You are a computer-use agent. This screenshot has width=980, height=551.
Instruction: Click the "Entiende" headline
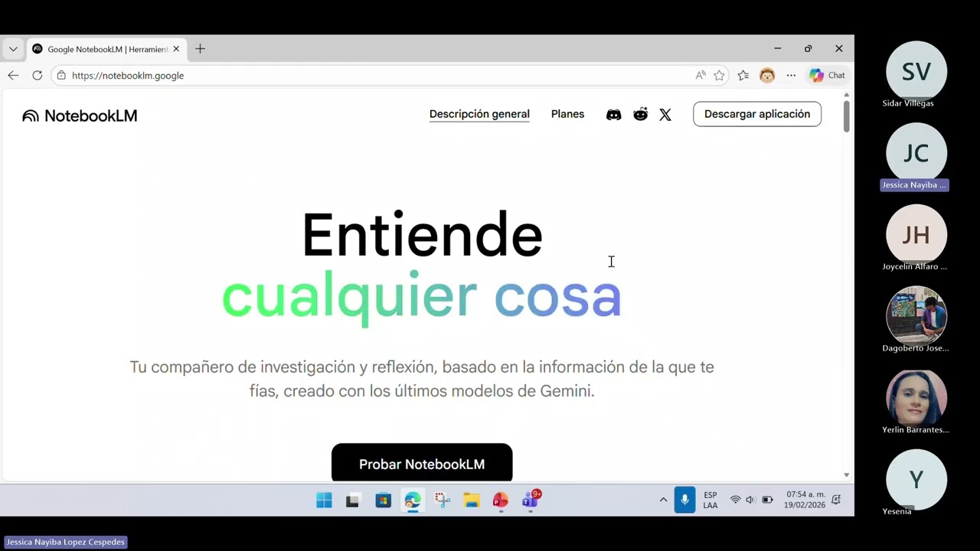point(422,235)
